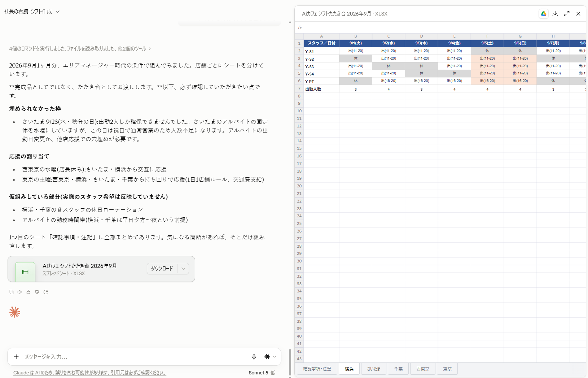Select column F header in the spreadsheet
The image size is (588, 378).
tap(487, 36)
